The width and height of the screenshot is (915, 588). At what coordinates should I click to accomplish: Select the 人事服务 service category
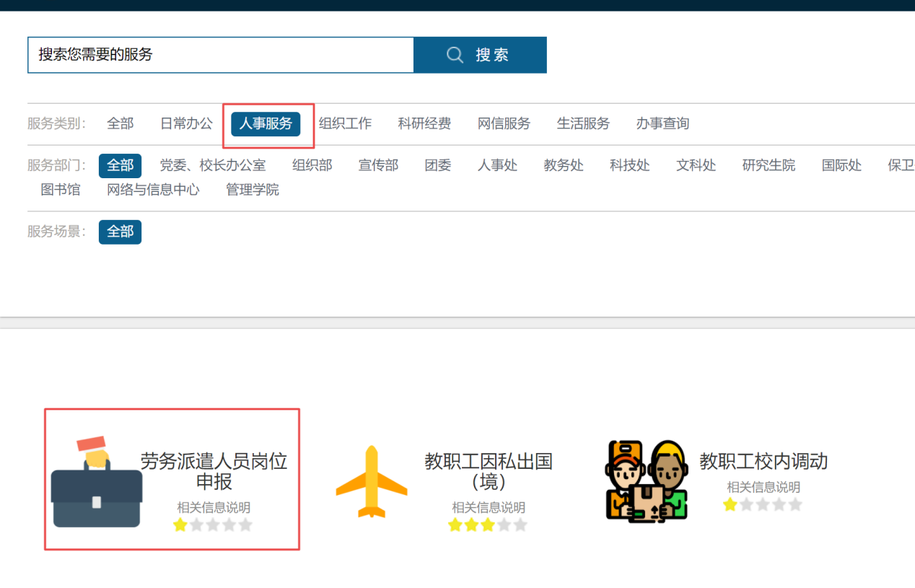[266, 124]
